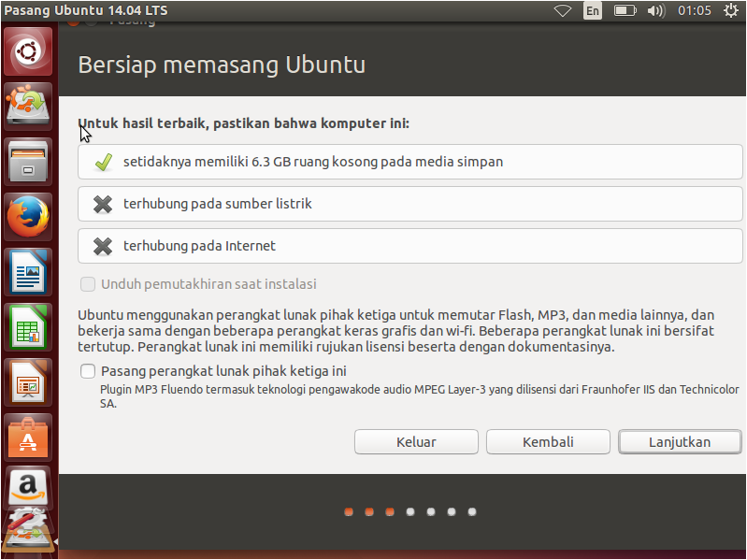Open LibreOffice Writer from launcher
The width and height of the screenshot is (747, 560).
click(x=28, y=272)
